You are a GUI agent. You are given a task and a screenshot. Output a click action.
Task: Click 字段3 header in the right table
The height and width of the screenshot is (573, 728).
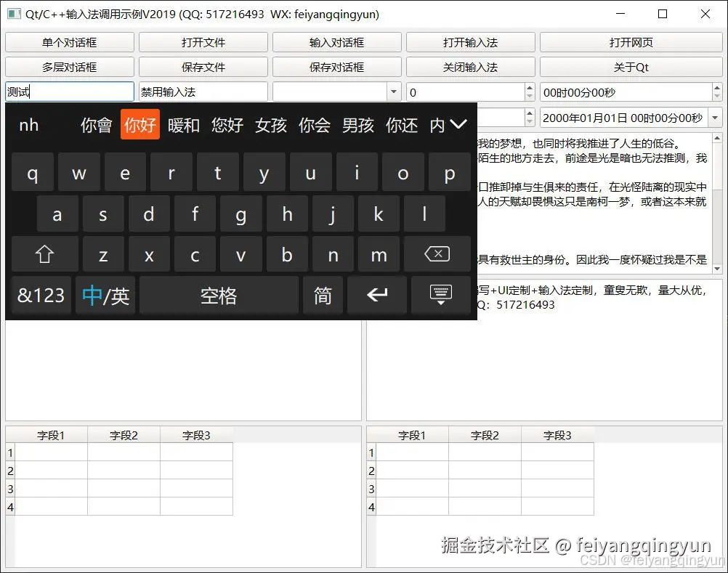pyautogui.click(x=557, y=435)
